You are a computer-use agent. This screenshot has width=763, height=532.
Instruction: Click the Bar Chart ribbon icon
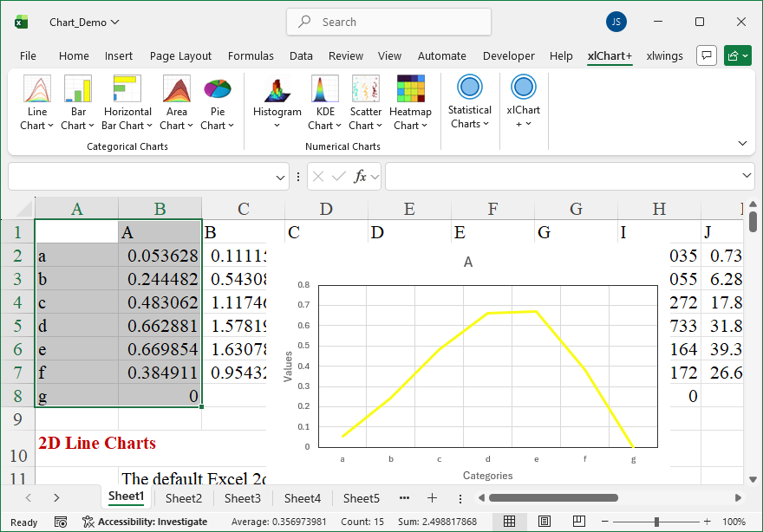78,90
